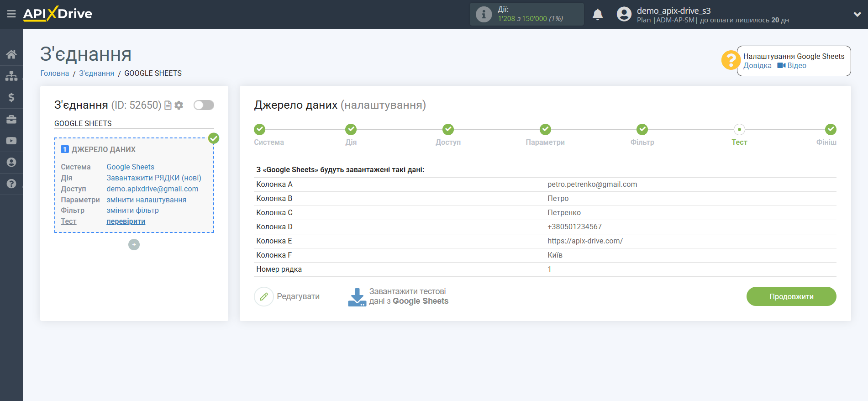The image size is (868, 401).
Task: Toggle the connection on/off switch
Action: click(x=204, y=105)
